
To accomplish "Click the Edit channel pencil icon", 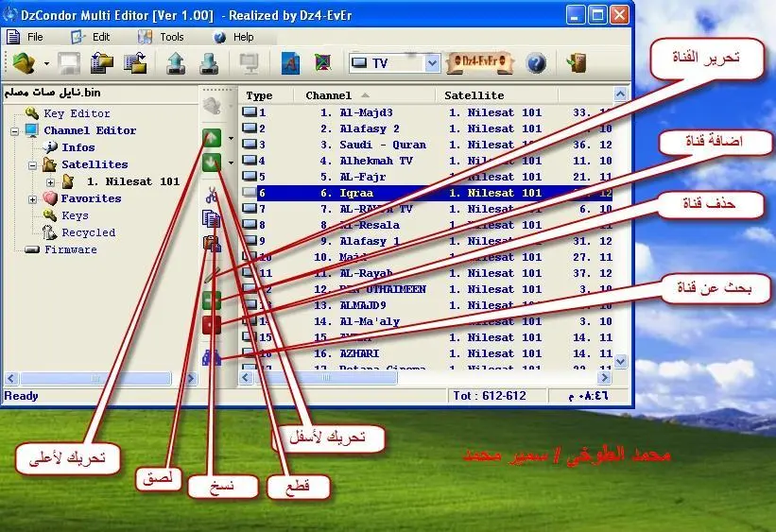I will coord(212,275).
